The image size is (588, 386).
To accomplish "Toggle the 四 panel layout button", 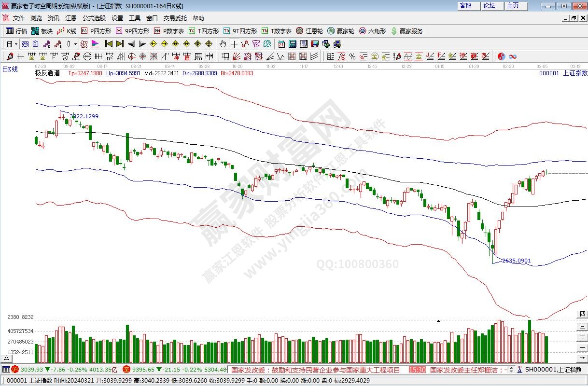I will [x=583, y=314].
